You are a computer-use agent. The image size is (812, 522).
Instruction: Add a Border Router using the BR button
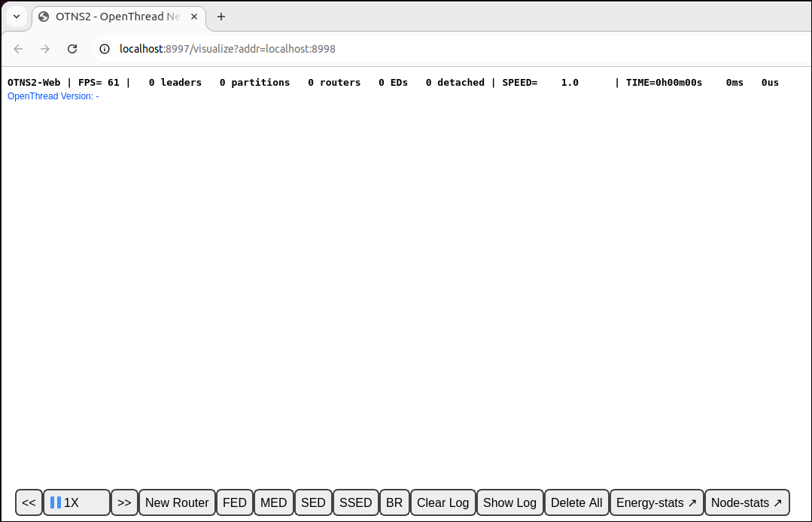(x=394, y=502)
